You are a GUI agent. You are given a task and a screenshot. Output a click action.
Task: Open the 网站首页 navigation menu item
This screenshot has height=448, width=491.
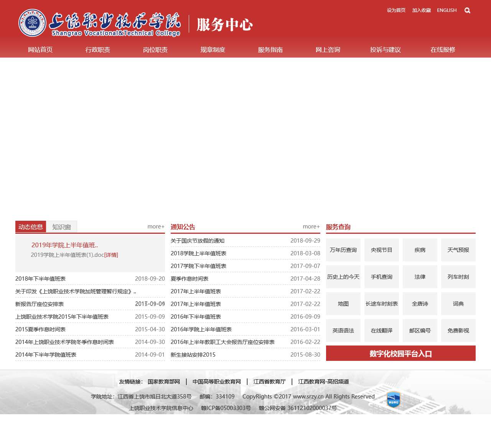pyautogui.click(x=40, y=50)
